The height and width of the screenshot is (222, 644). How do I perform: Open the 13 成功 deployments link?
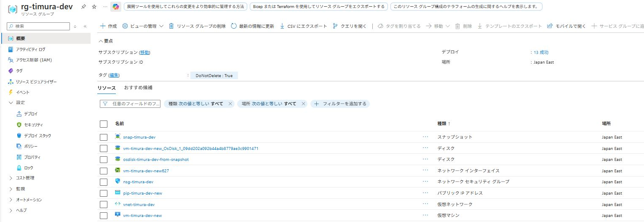coord(541,52)
